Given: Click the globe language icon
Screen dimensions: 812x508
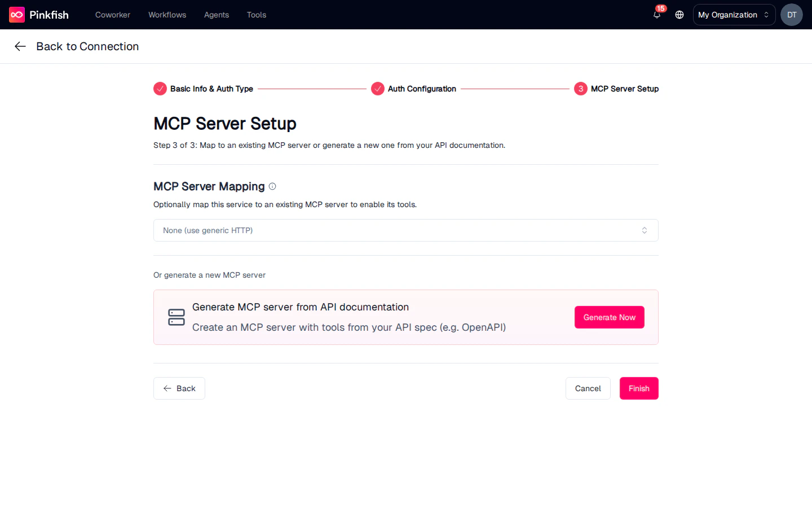Looking at the screenshot, I should [679, 15].
